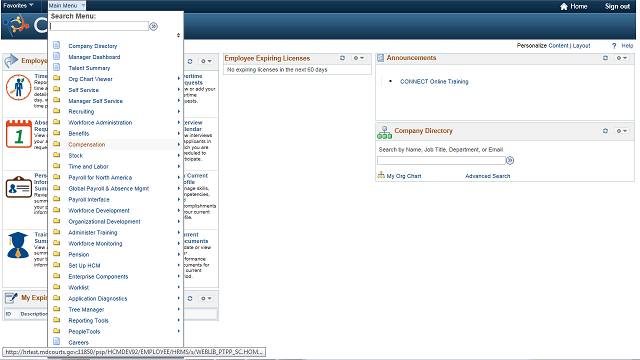
Task: Click the Company Directory search field
Action: (x=442, y=160)
